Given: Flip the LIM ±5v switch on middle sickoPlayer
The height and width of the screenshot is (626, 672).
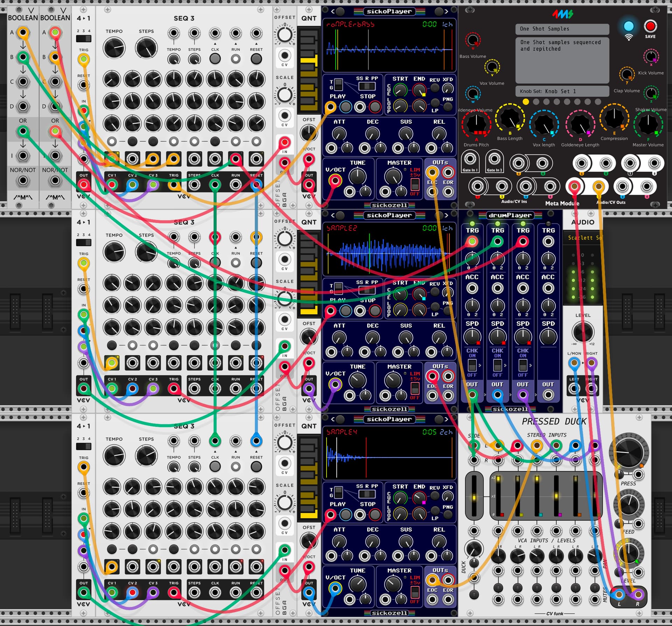Looking at the screenshot, I should pos(415,388).
